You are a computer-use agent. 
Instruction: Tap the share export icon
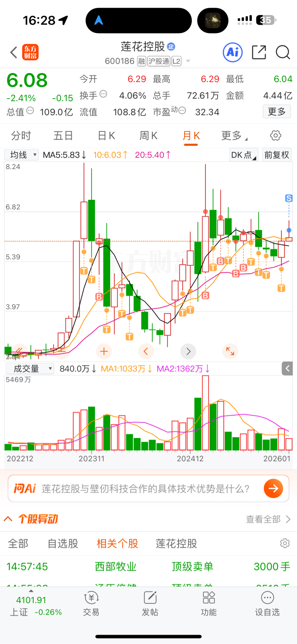coord(259,52)
